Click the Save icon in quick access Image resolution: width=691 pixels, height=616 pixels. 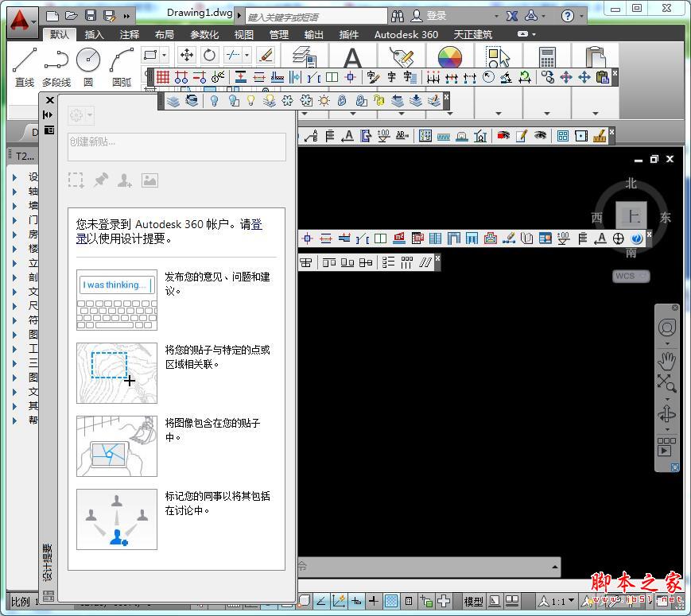coord(91,16)
